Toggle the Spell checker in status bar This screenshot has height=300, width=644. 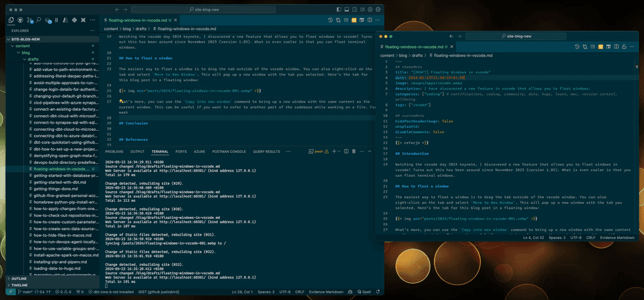pyautogui.click(x=364, y=292)
